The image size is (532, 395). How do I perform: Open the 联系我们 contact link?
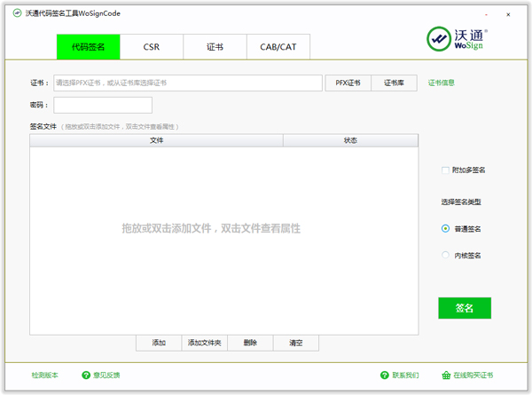pyautogui.click(x=405, y=375)
